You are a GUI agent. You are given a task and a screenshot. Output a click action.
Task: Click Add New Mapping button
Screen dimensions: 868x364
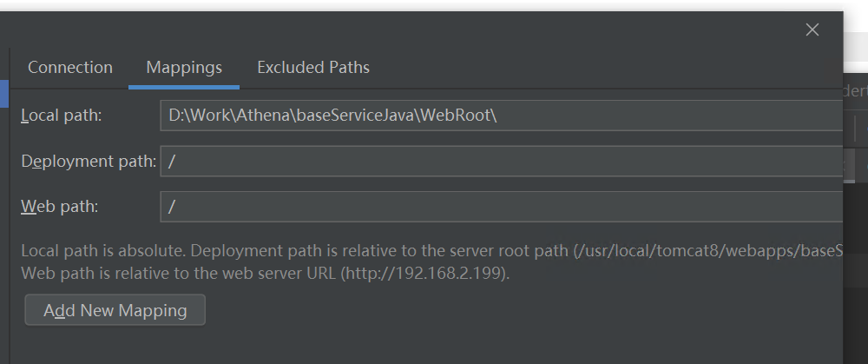click(x=115, y=310)
